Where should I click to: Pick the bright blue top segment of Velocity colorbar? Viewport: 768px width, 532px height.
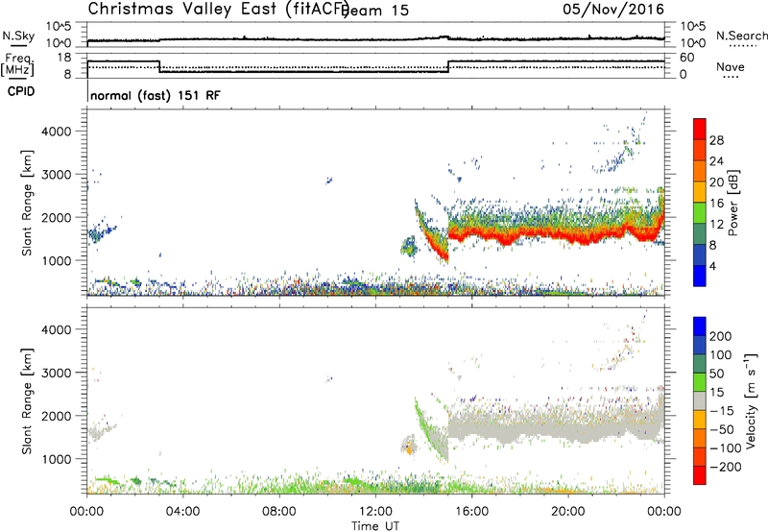[700, 326]
